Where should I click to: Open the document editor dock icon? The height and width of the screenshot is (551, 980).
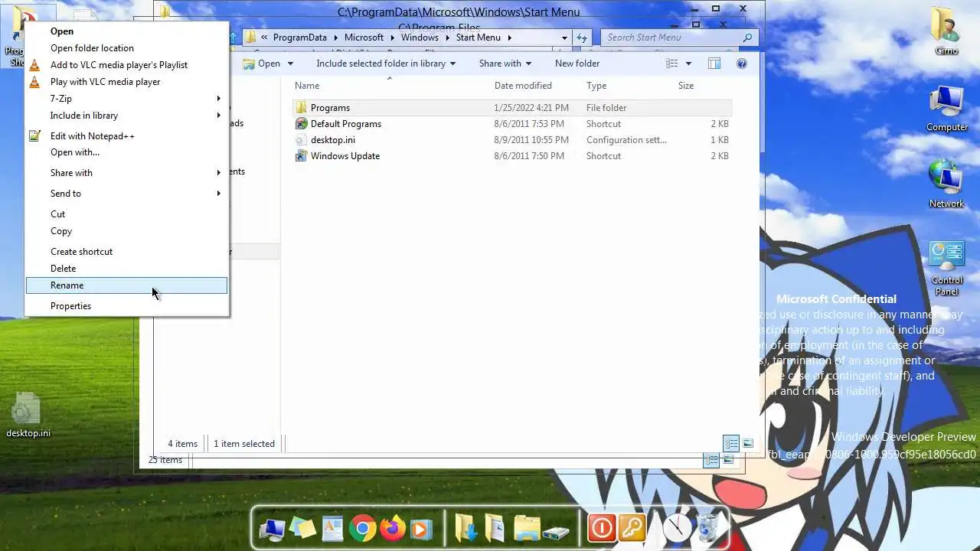coord(332,528)
